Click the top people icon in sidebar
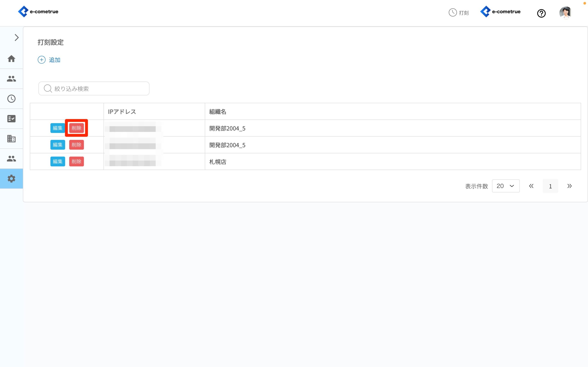Viewport: 588px width, 367px height. (x=11, y=79)
